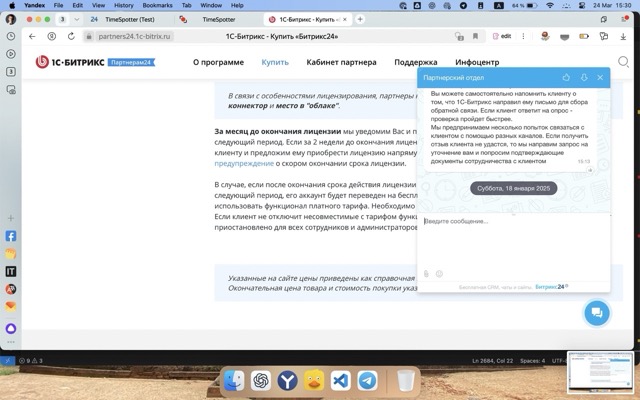Close the Партнерский отдел chat window
Viewport: 640px width, 400px height.
click(x=600, y=77)
